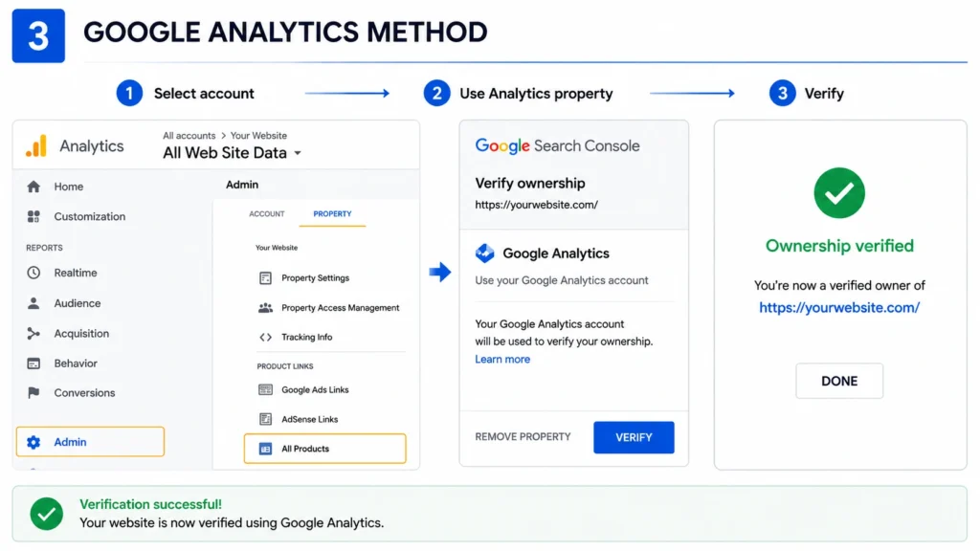Open the Behavior reports

coord(75,363)
